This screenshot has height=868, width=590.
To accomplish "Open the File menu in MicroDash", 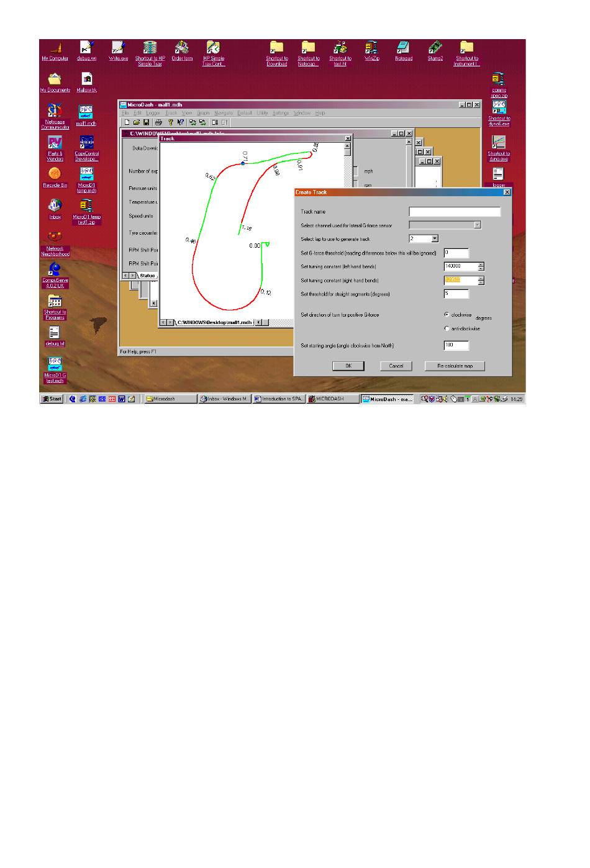I will (x=125, y=113).
